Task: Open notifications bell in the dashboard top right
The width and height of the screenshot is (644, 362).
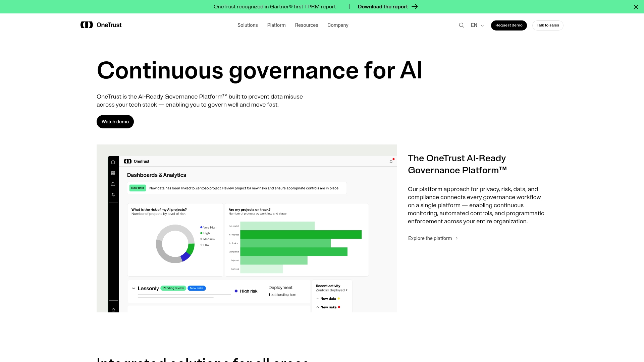Action: coord(391,161)
